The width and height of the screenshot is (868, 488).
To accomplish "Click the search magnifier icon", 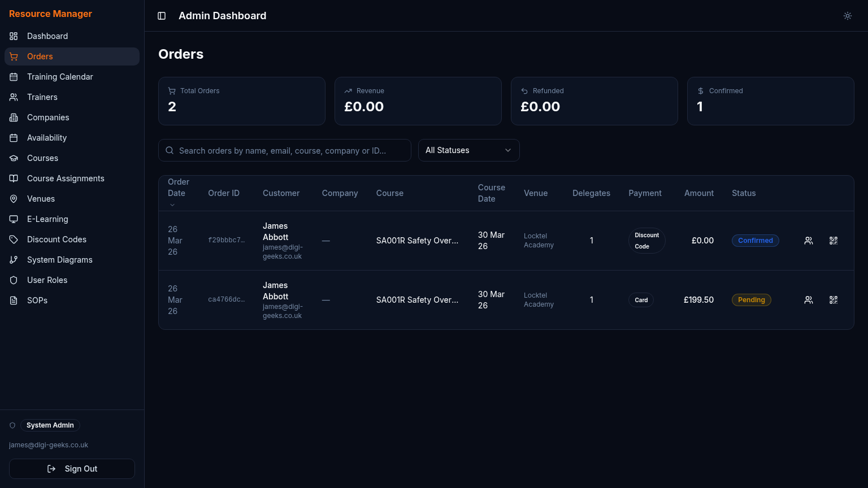I will click(x=170, y=150).
